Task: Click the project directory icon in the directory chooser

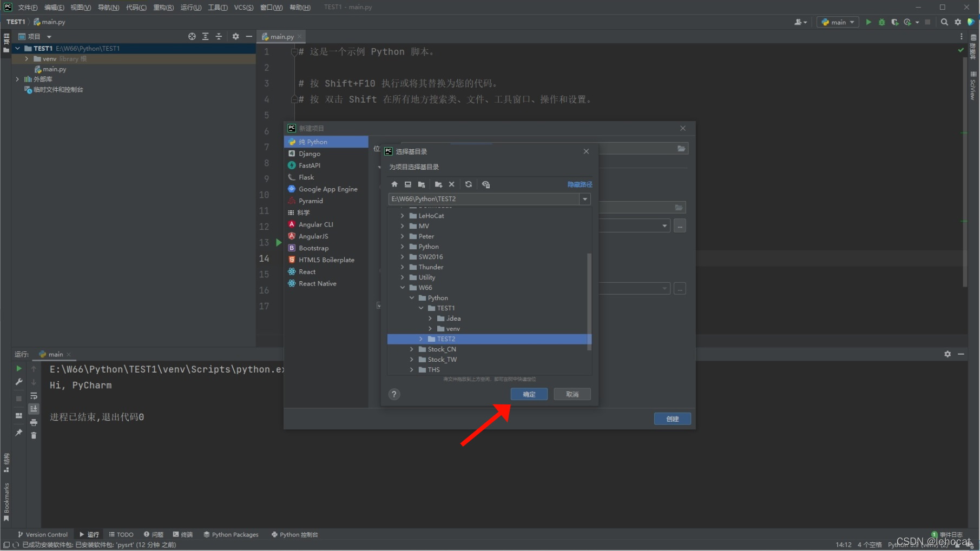Action: click(x=422, y=184)
